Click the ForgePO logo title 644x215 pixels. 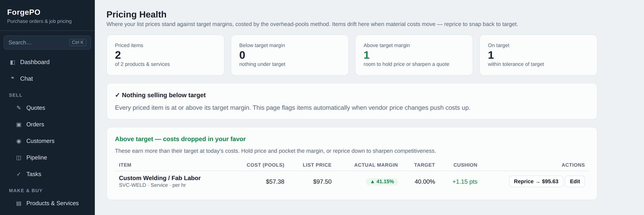24,12
